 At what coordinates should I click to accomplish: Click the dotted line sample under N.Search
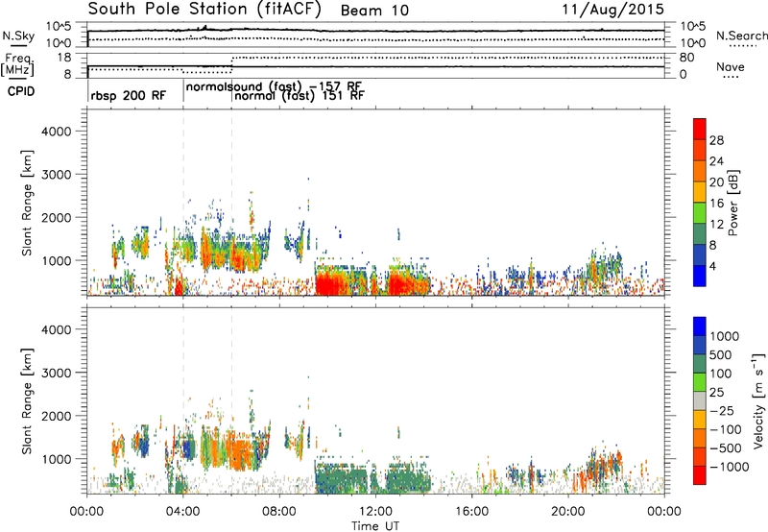[742, 46]
